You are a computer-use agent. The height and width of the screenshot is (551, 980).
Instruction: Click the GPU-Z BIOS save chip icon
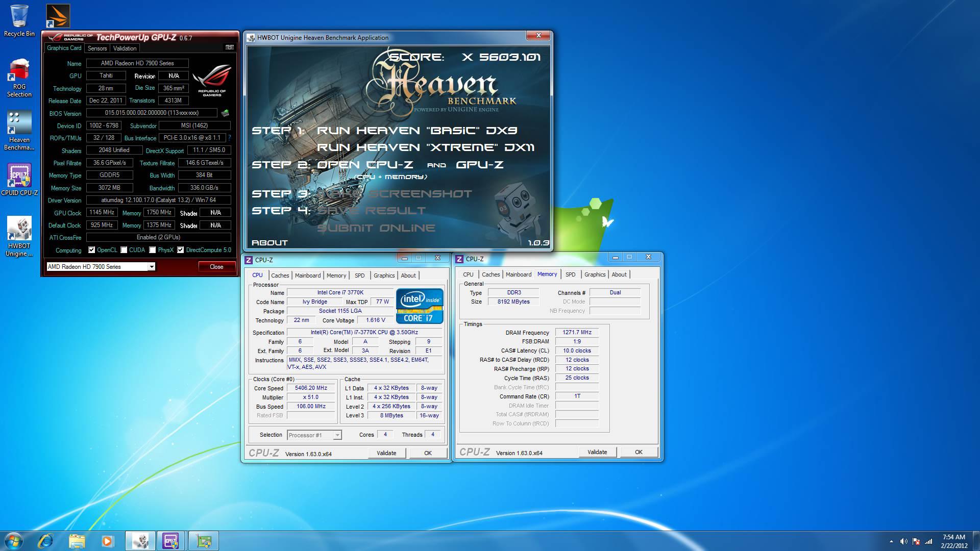(x=225, y=113)
